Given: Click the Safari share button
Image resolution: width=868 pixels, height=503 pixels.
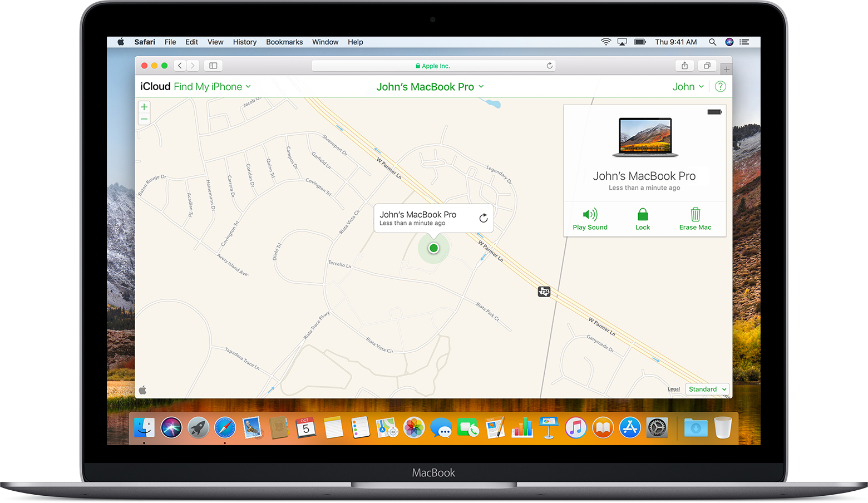Looking at the screenshot, I should click(x=684, y=66).
